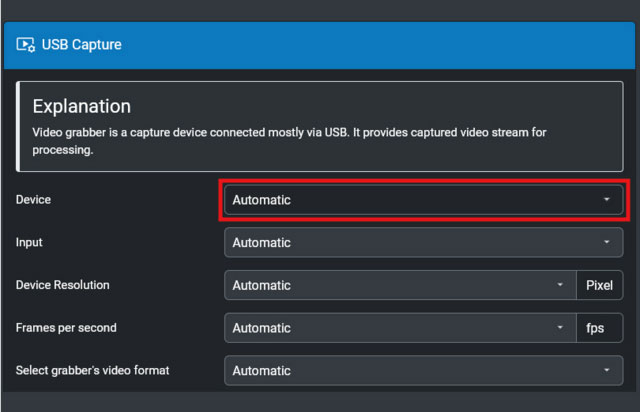This screenshot has width=640, height=412.
Task: Click the Input field label
Action: coord(28,243)
